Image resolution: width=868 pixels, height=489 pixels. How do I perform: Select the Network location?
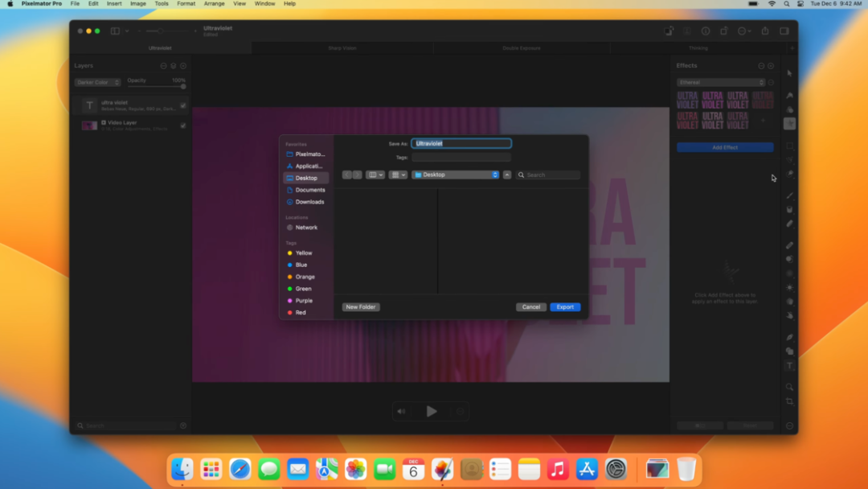305,228
